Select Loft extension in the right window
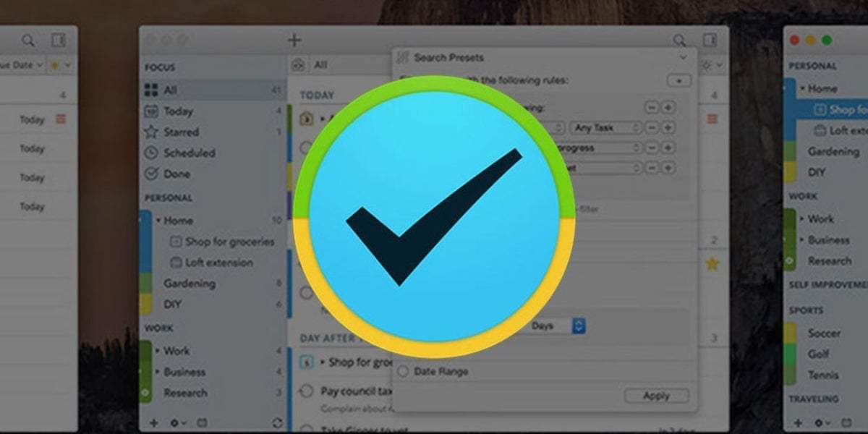Screen dimensions: 868x434 pyautogui.click(x=841, y=131)
